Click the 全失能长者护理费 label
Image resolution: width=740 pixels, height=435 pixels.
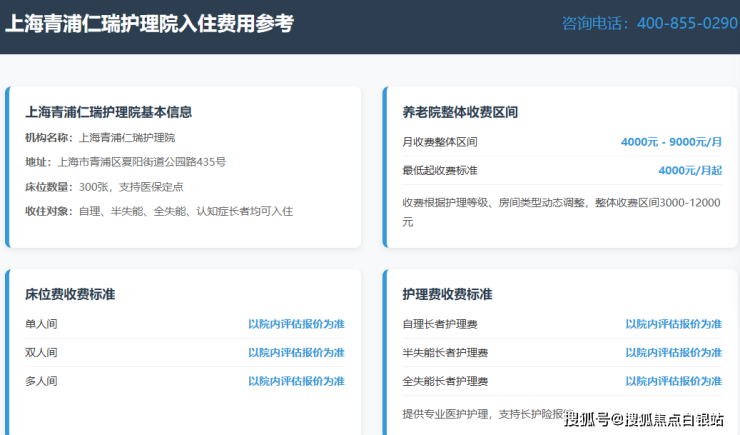click(x=445, y=381)
